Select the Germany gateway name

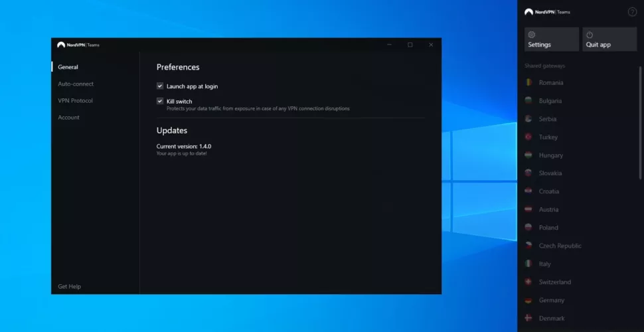[552, 300]
